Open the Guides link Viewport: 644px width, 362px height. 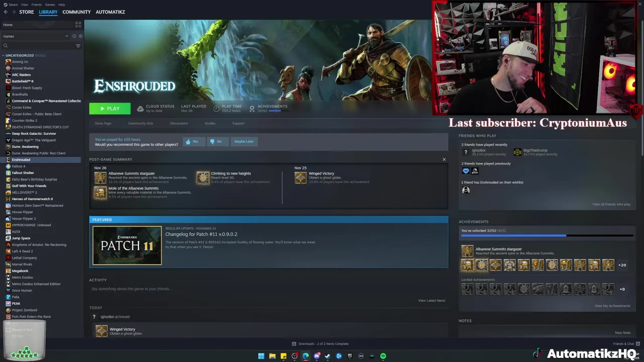(210, 123)
